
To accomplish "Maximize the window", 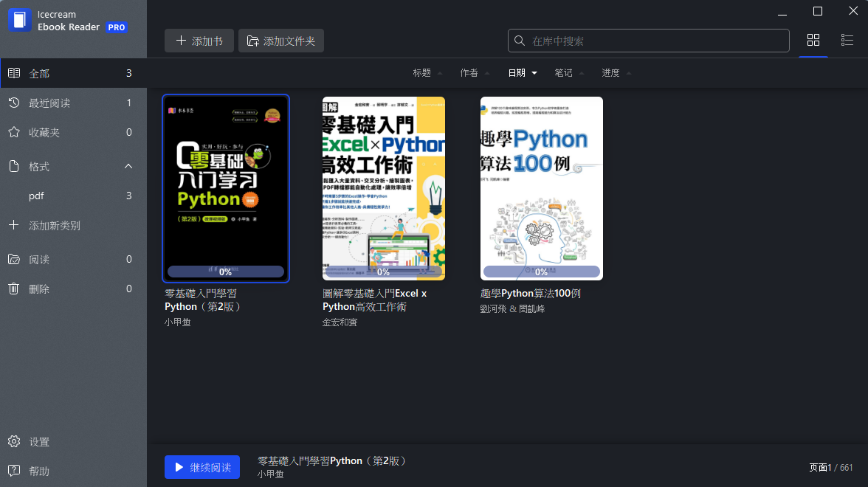I will pos(818,11).
